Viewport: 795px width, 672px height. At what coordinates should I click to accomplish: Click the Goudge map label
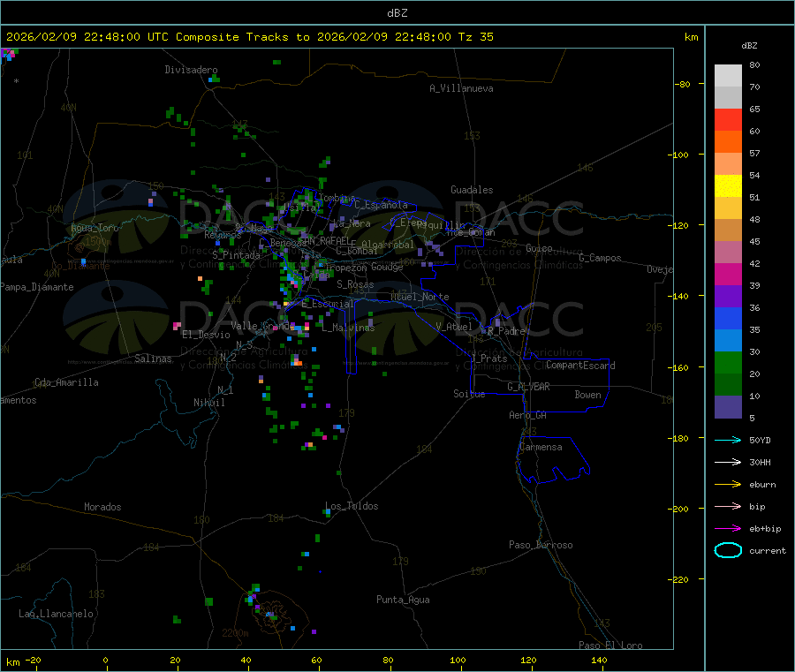coord(388,267)
